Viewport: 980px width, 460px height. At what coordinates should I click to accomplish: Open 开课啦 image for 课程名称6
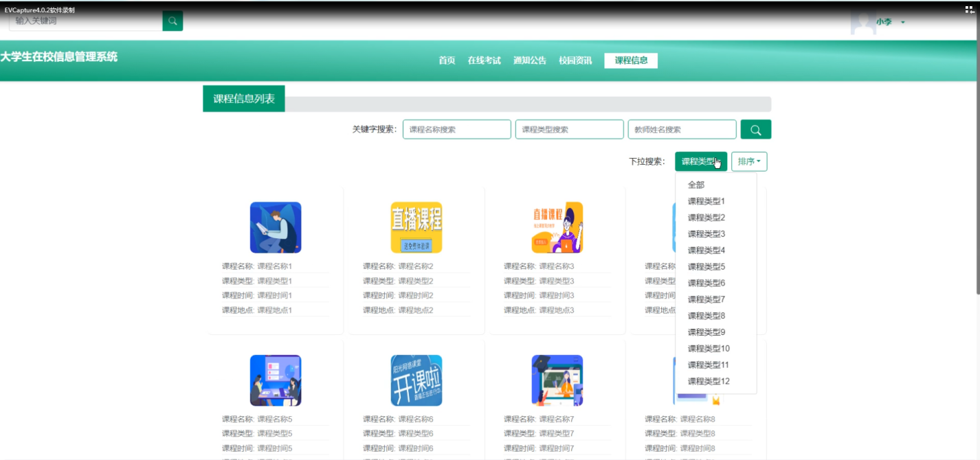pyautogui.click(x=416, y=380)
